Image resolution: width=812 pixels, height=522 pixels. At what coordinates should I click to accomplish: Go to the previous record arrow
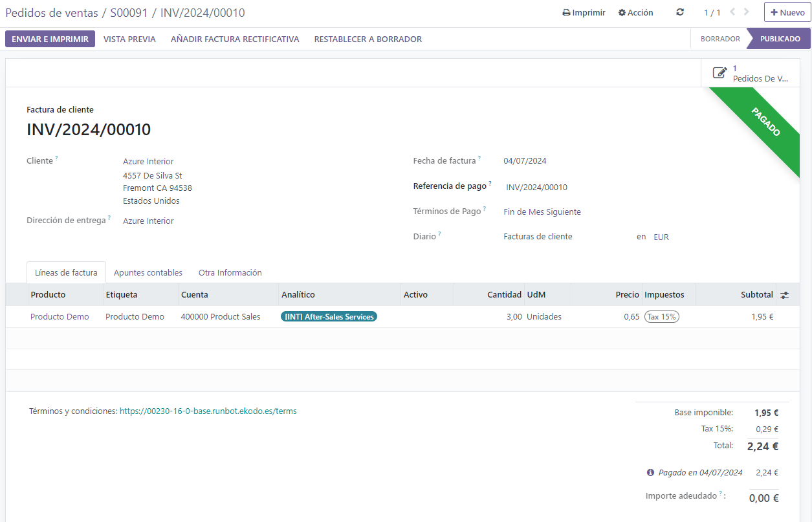[732, 12]
